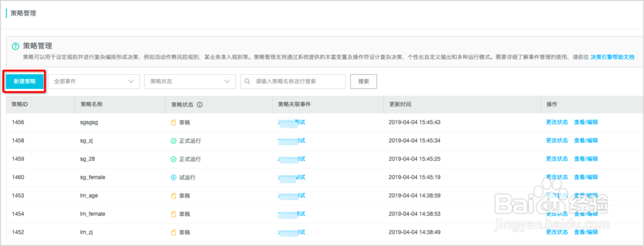Click 查看/编辑 for policy sg_zj

click(x=585, y=140)
